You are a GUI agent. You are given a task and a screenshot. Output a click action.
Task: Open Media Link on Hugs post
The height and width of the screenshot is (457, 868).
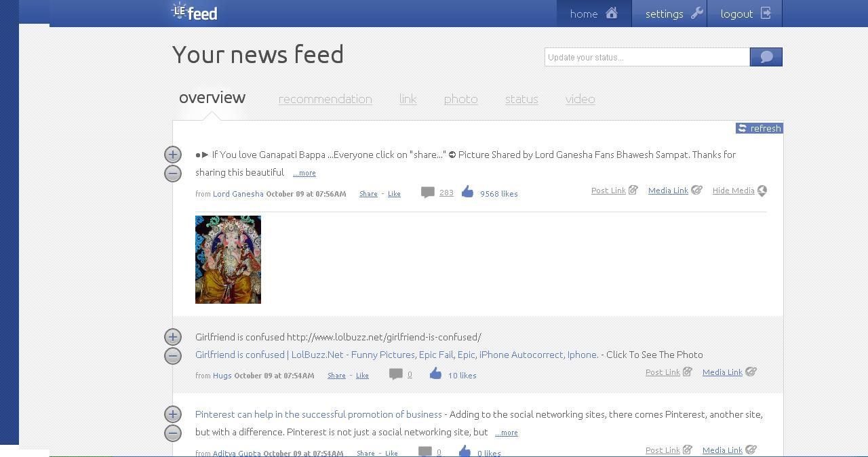tap(729, 372)
